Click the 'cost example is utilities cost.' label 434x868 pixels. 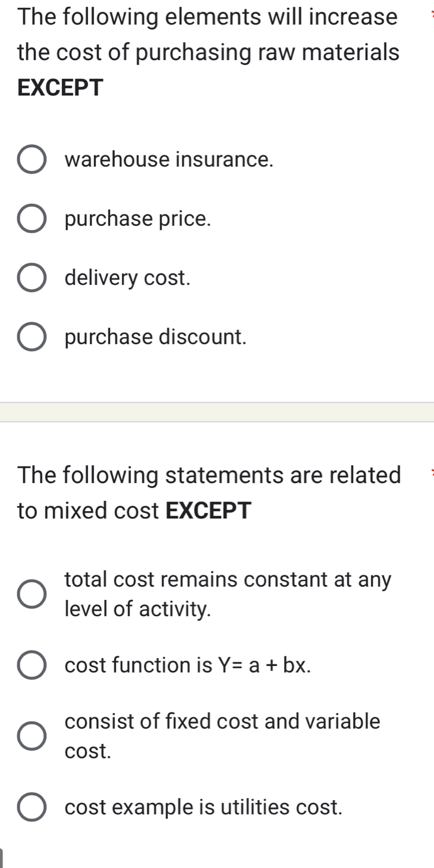tap(204, 807)
